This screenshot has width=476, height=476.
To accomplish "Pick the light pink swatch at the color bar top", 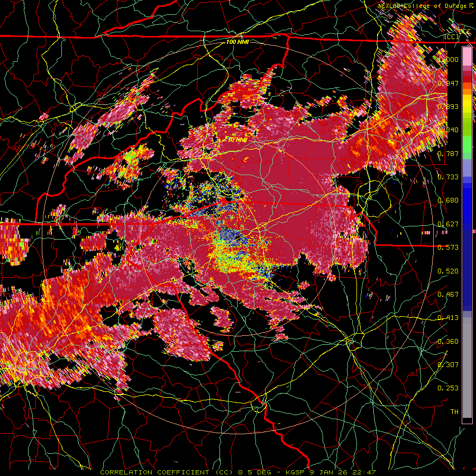I will tap(467, 56).
